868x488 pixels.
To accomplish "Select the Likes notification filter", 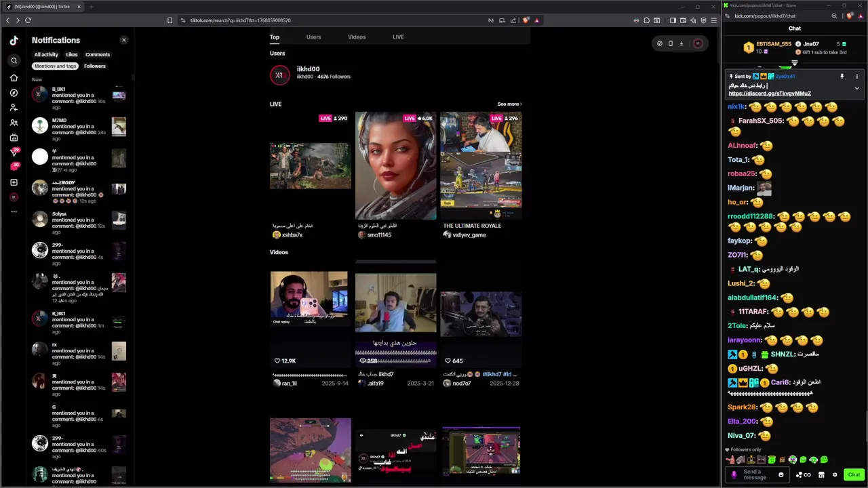I will click(x=72, y=54).
